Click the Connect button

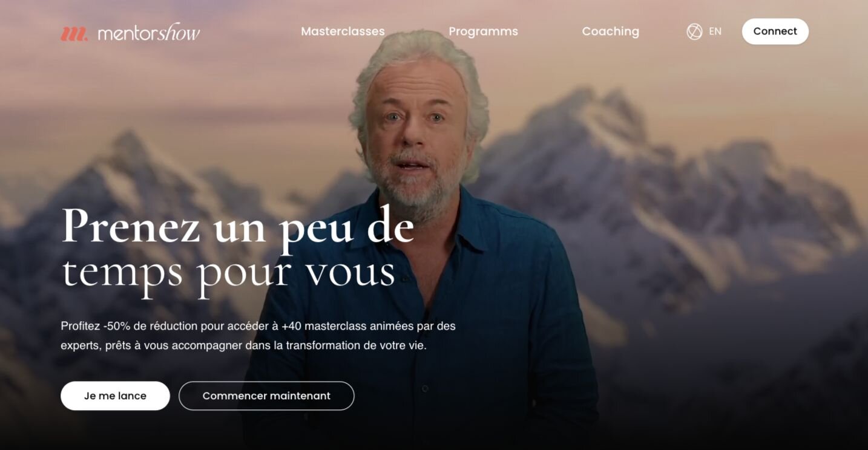click(775, 31)
